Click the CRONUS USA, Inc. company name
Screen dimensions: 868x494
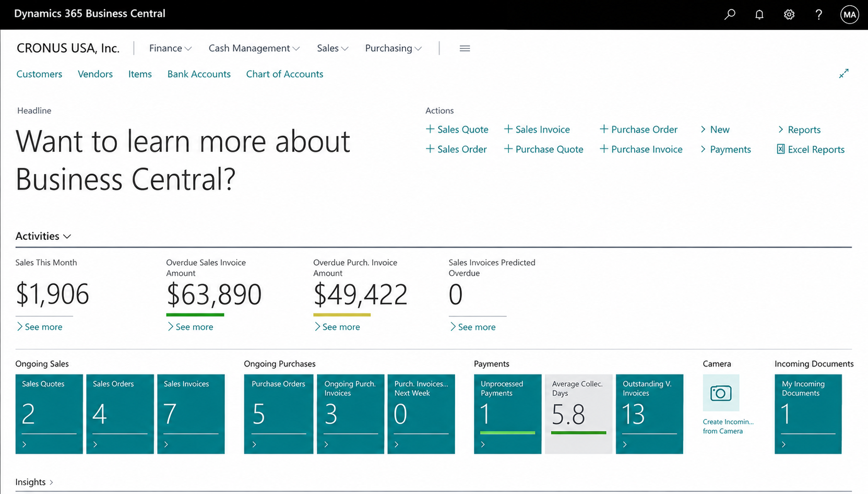(68, 48)
